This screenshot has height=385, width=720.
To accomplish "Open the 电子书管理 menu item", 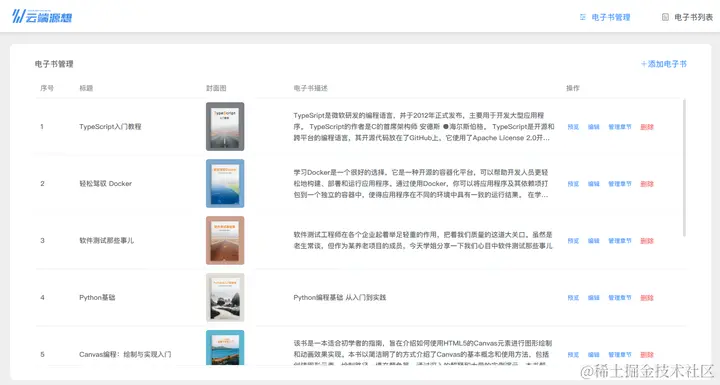I will point(611,17).
